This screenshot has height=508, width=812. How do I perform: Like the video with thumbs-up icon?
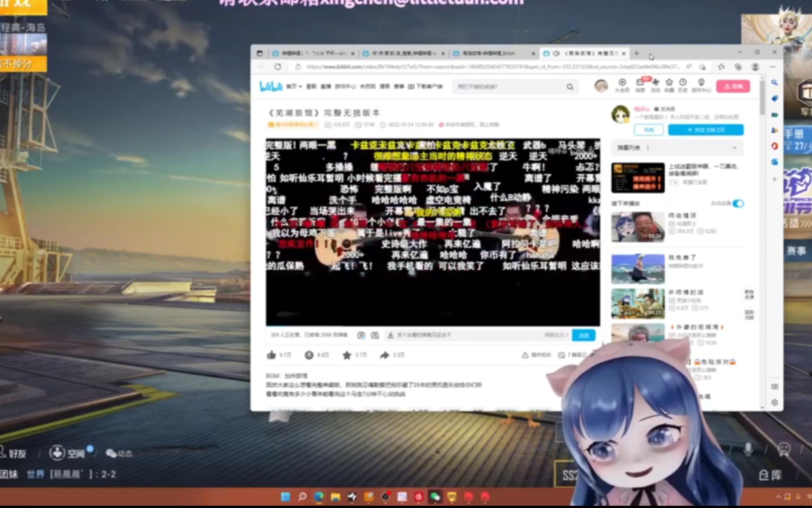click(x=271, y=355)
